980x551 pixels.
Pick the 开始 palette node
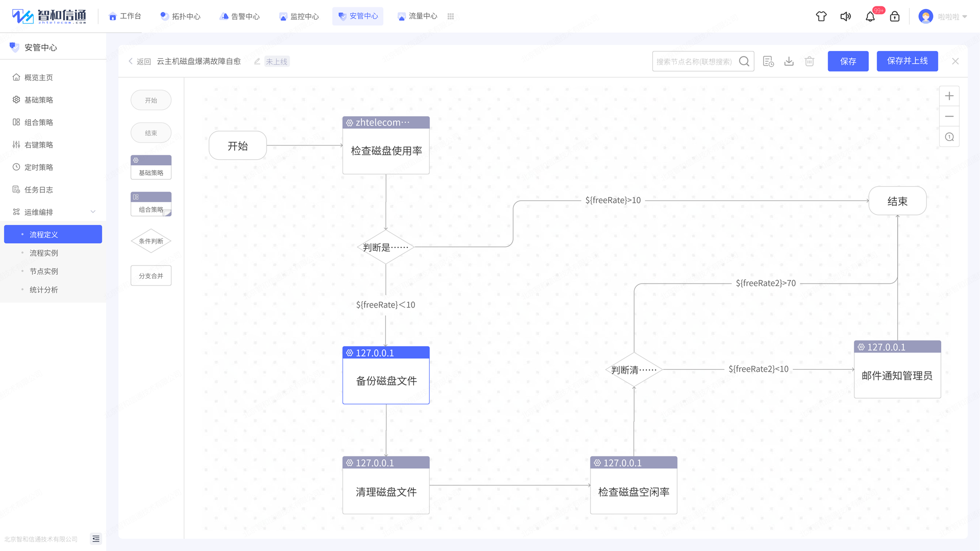click(151, 100)
